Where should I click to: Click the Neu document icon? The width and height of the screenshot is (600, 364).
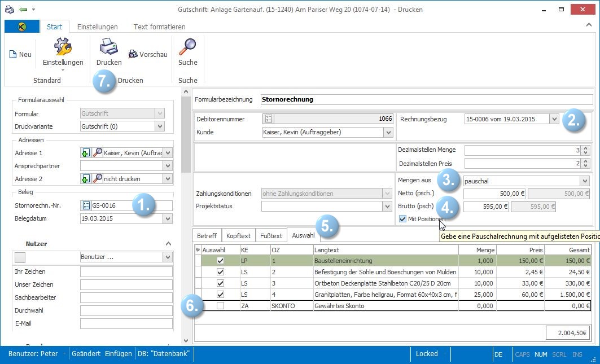[x=12, y=54]
